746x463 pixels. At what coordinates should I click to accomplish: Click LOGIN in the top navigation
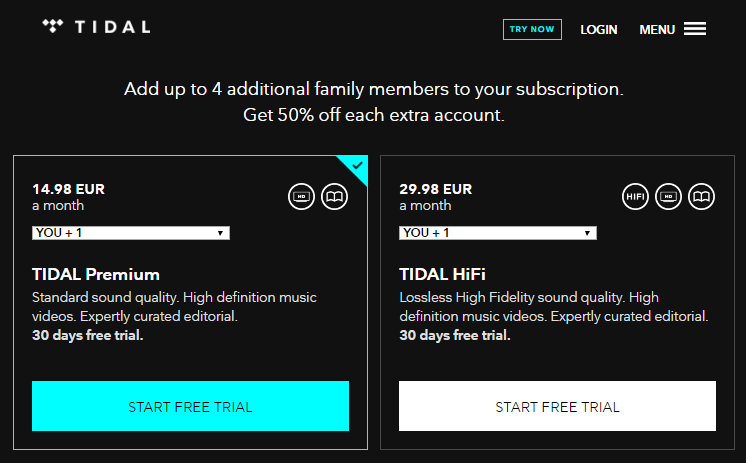click(599, 30)
